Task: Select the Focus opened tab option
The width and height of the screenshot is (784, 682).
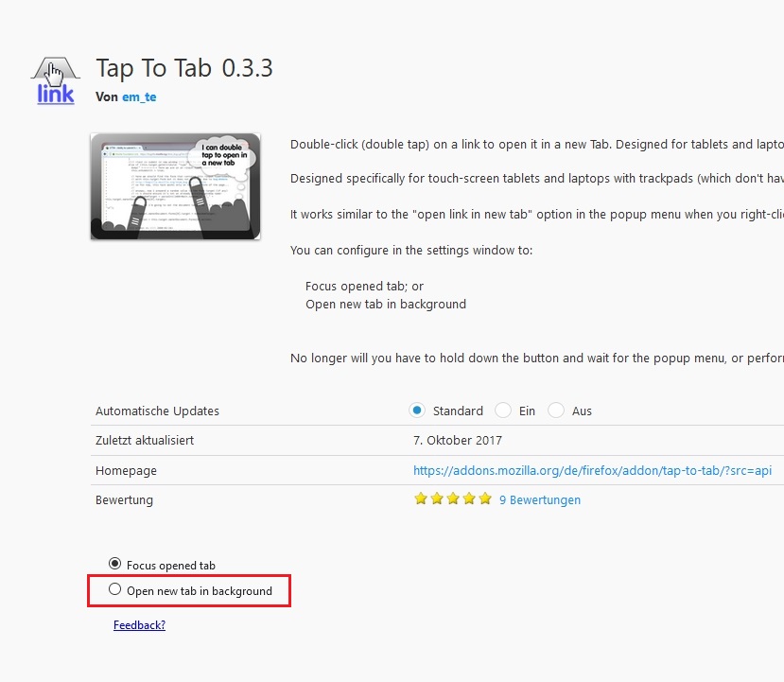Action: tap(115, 564)
